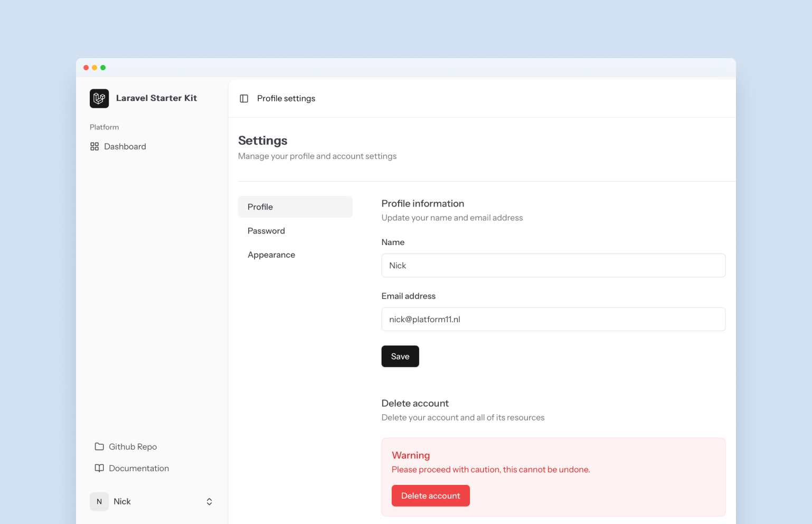Toggle the sidebar panel icon

coord(244,99)
